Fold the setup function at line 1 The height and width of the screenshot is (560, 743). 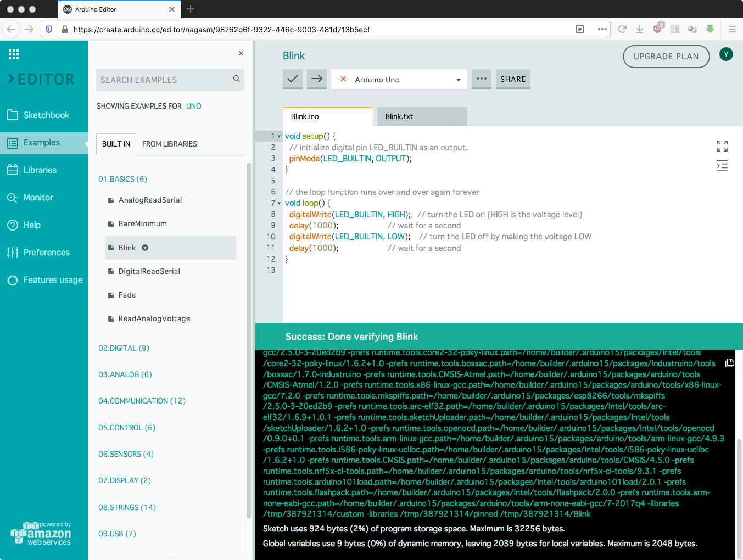tap(279, 137)
